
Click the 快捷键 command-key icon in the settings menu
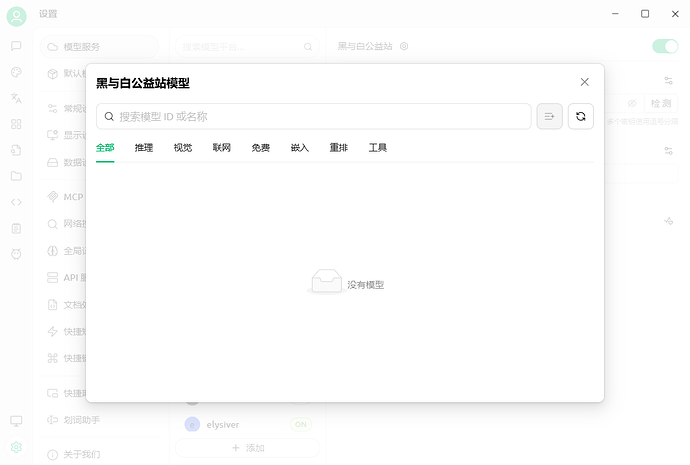(x=52, y=358)
